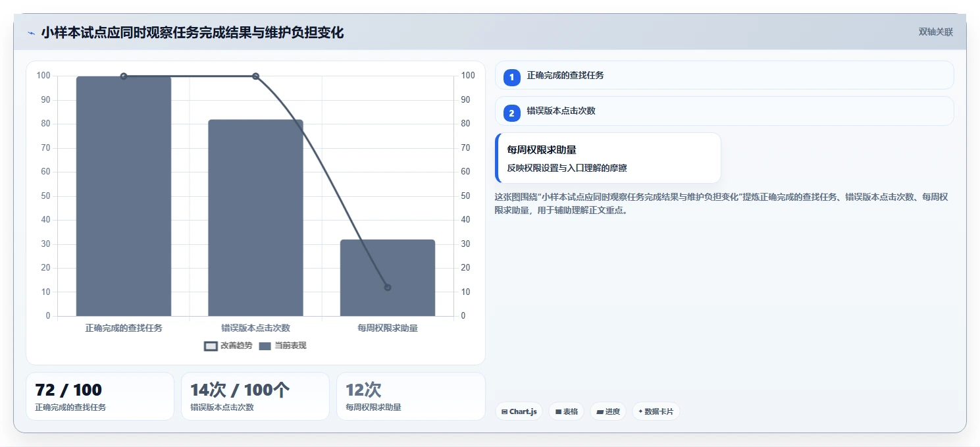Image resolution: width=980 pixels, height=447 pixels.
Task: Click the description paragraph starting 这张图围绕
Action: point(721,203)
